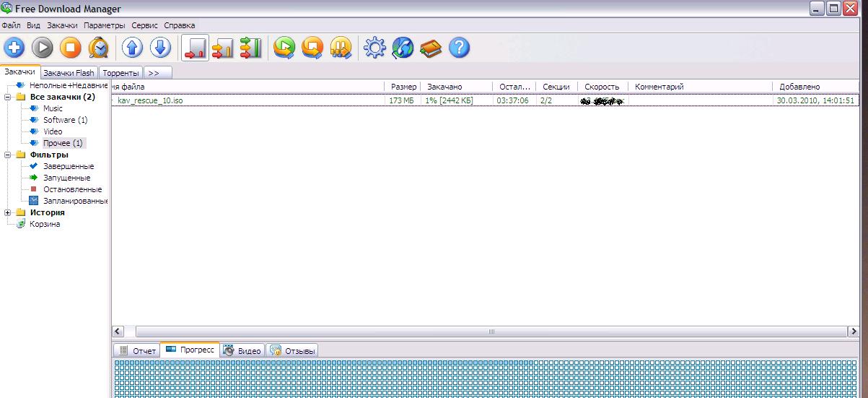
Task: Collapse the Фильтры tree node
Action: (8, 155)
